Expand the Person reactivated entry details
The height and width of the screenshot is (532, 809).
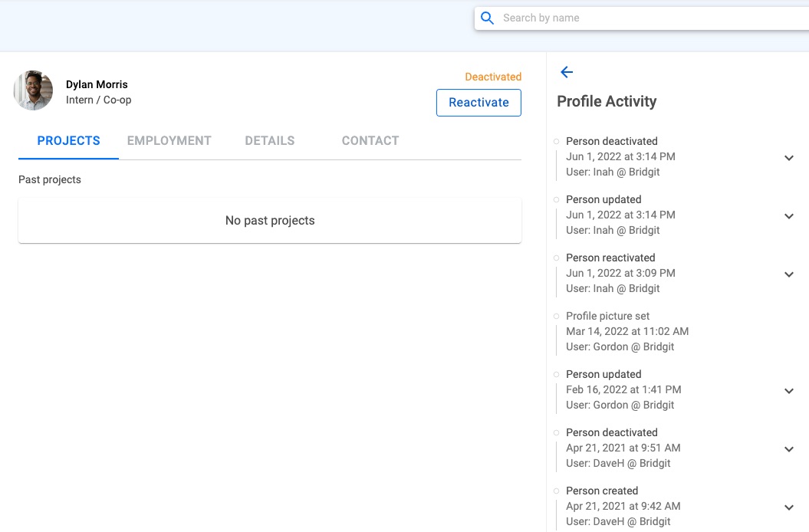point(789,274)
